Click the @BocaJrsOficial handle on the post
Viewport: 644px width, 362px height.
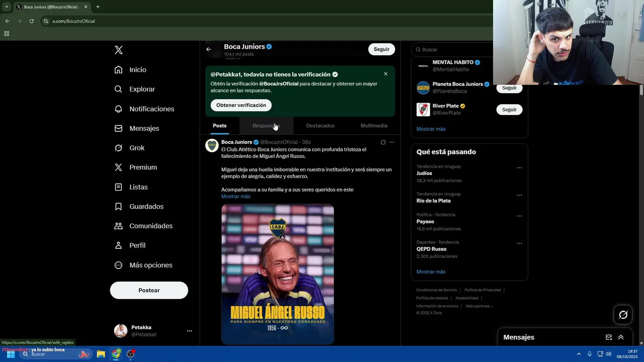(279, 142)
